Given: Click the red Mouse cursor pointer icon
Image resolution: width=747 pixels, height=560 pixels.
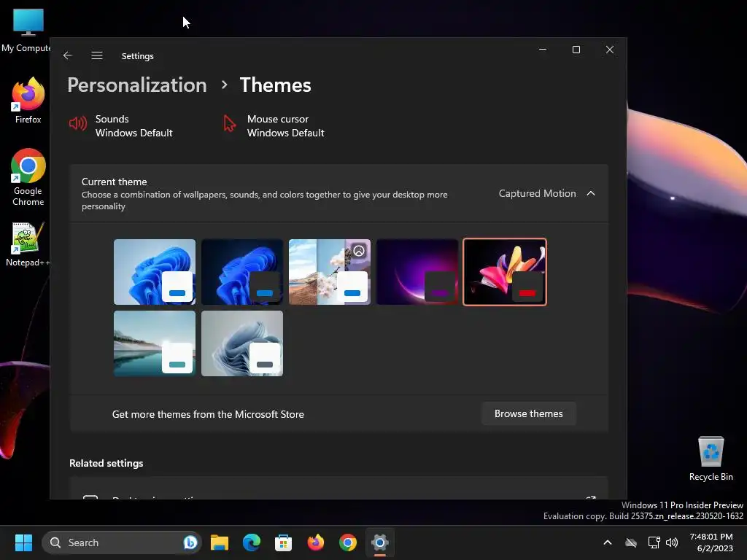Looking at the screenshot, I should [x=230, y=124].
